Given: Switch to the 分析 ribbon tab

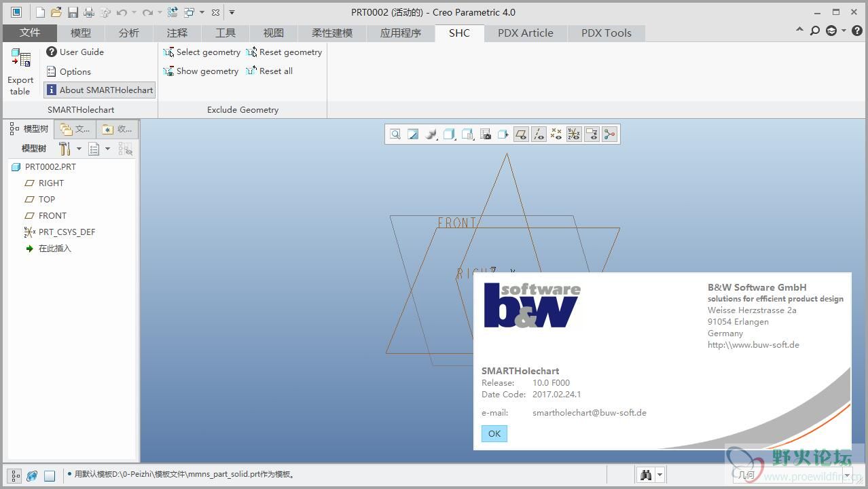Looking at the screenshot, I should (x=128, y=33).
